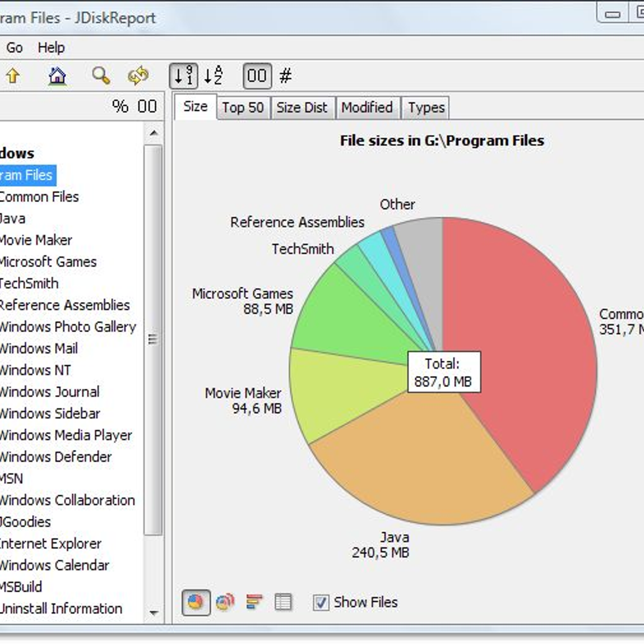Image resolution: width=644 pixels, height=644 pixels.
Task: Select the pie chart view icon
Action: [x=196, y=602]
